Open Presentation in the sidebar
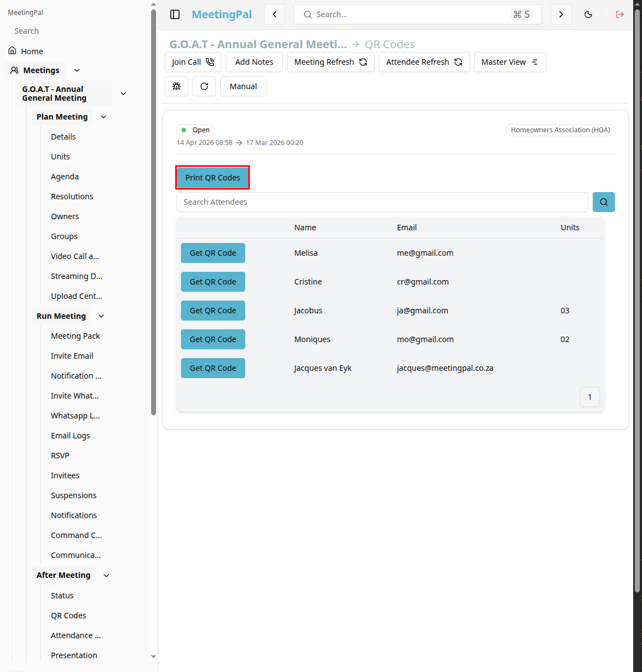Viewport: 642px width, 672px height. [x=74, y=655]
